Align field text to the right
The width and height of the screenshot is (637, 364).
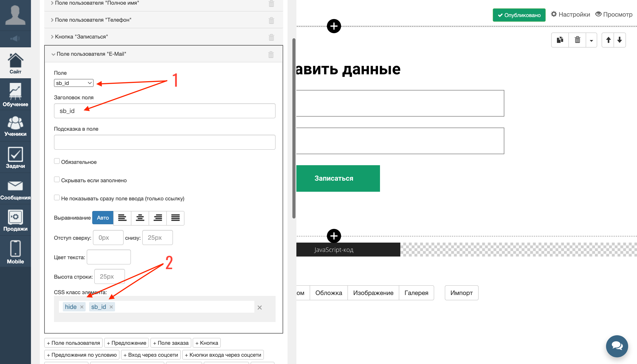click(x=158, y=218)
